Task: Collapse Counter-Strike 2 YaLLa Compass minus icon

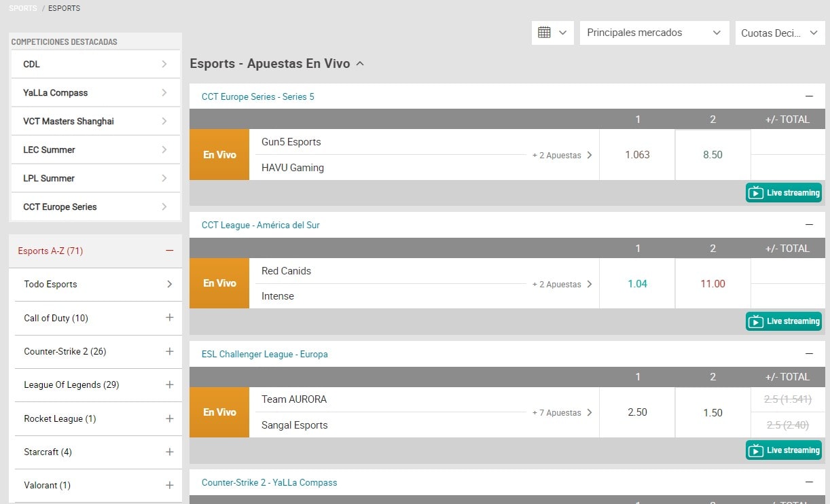Action: (809, 482)
